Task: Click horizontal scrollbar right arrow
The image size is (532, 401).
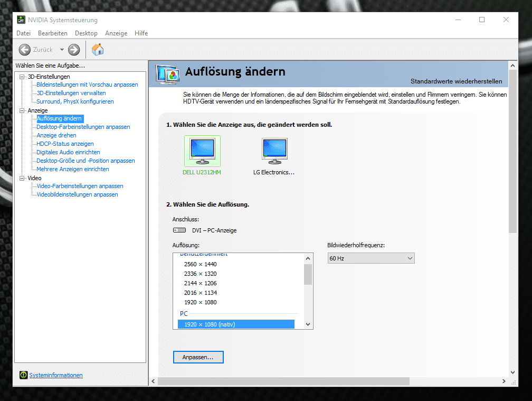Action: pos(504,381)
